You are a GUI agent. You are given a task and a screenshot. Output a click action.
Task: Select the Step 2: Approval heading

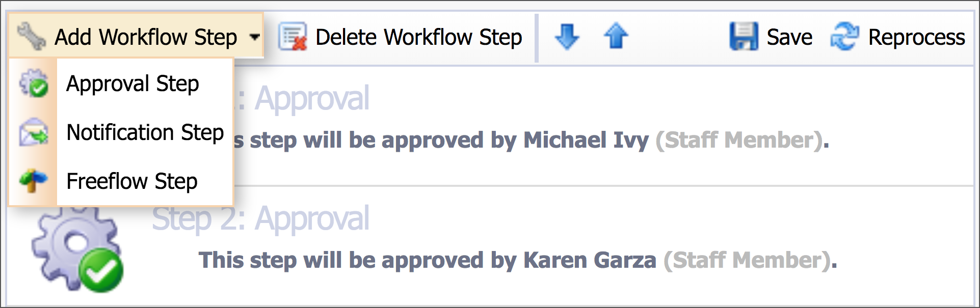[x=260, y=219]
